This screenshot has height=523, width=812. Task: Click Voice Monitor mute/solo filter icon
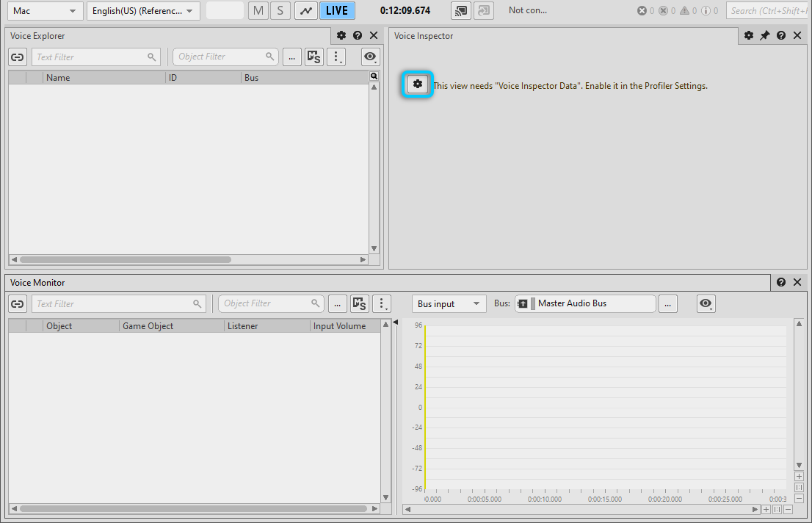(x=359, y=304)
